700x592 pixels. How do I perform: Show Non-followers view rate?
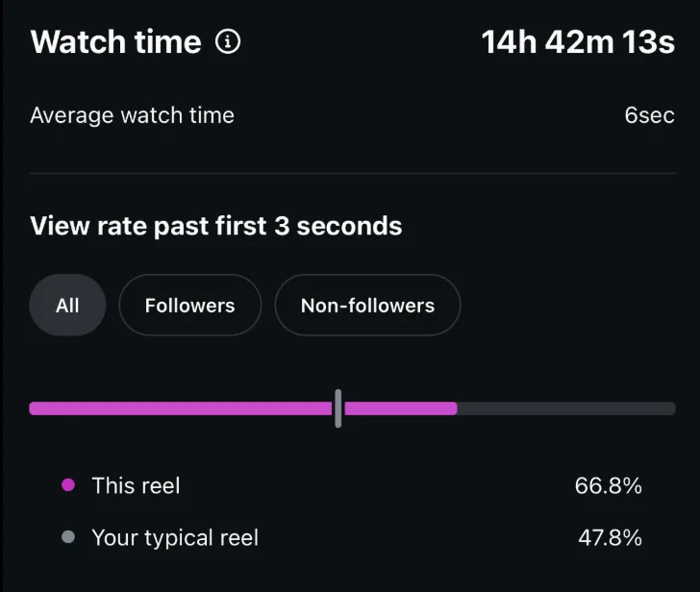click(367, 306)
